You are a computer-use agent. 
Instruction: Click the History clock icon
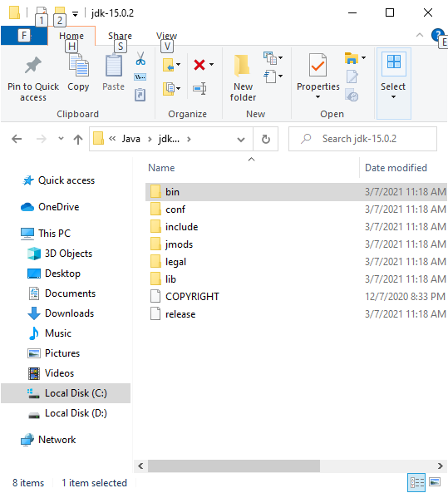point(352,95)
